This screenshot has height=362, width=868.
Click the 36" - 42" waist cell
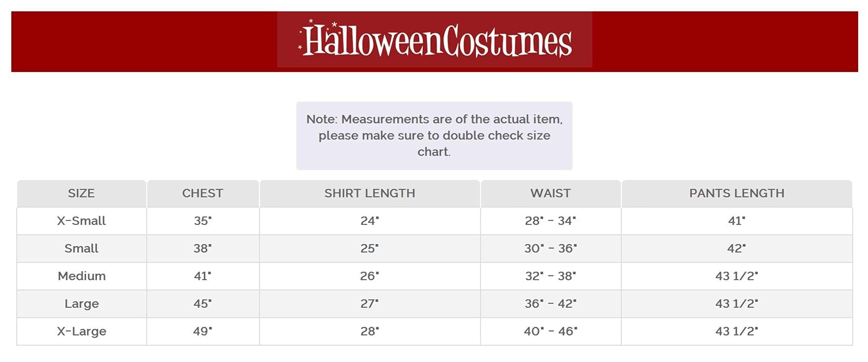point(551,303)
